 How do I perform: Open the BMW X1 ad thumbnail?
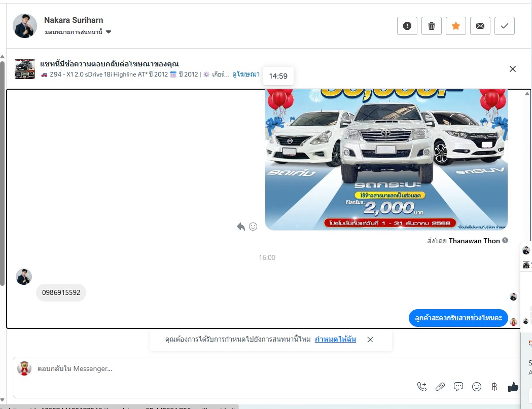[25, 69]
